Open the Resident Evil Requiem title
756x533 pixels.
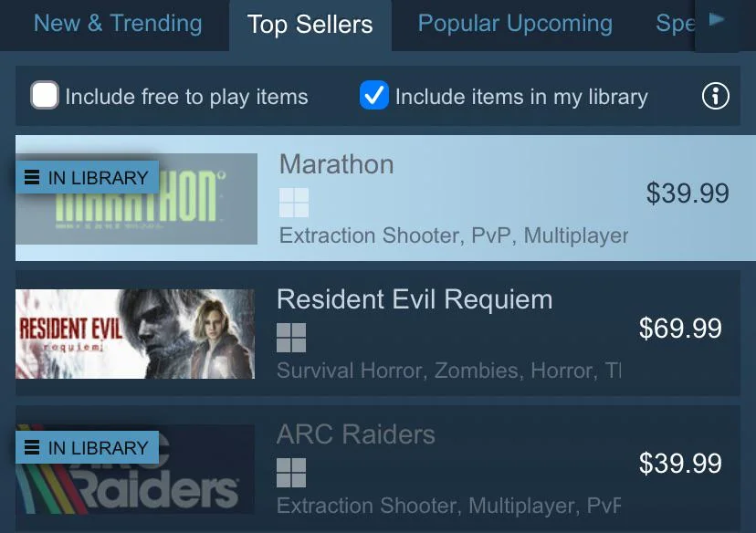click(415, 299)
